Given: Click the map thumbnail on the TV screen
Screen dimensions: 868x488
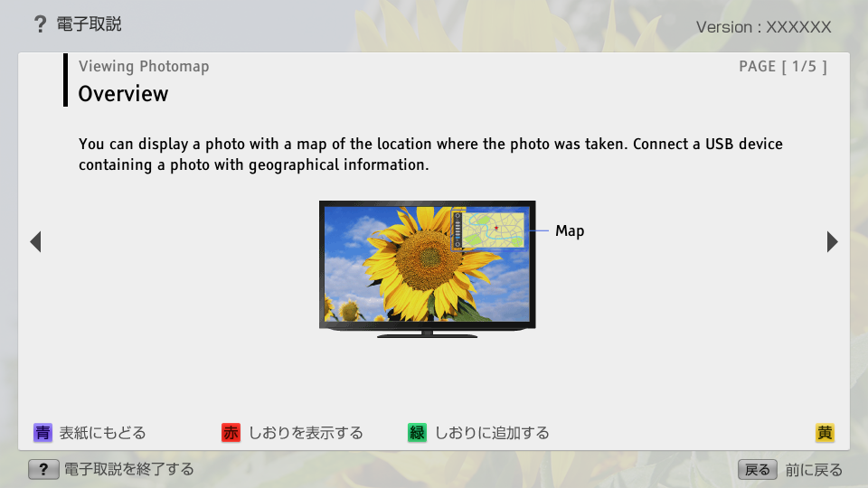Looking at the screenshot, I should (495, 230).
